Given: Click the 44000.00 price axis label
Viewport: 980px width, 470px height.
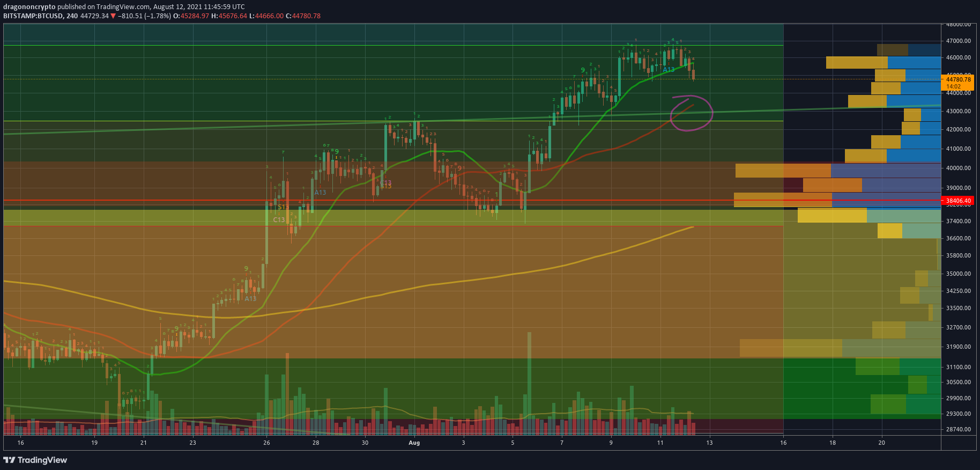Looking at the screenshot, I should pos(958,93).
